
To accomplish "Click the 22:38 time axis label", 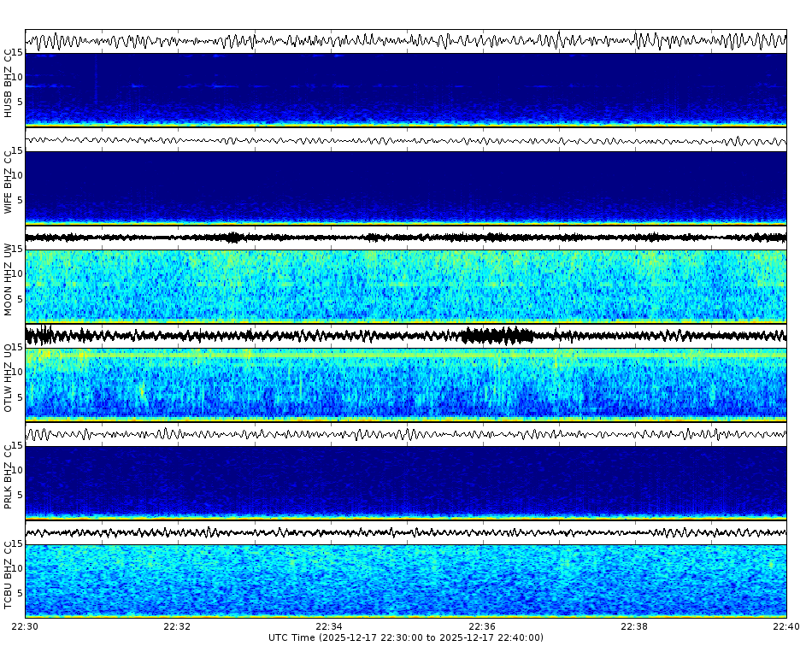I will (633, 625).
